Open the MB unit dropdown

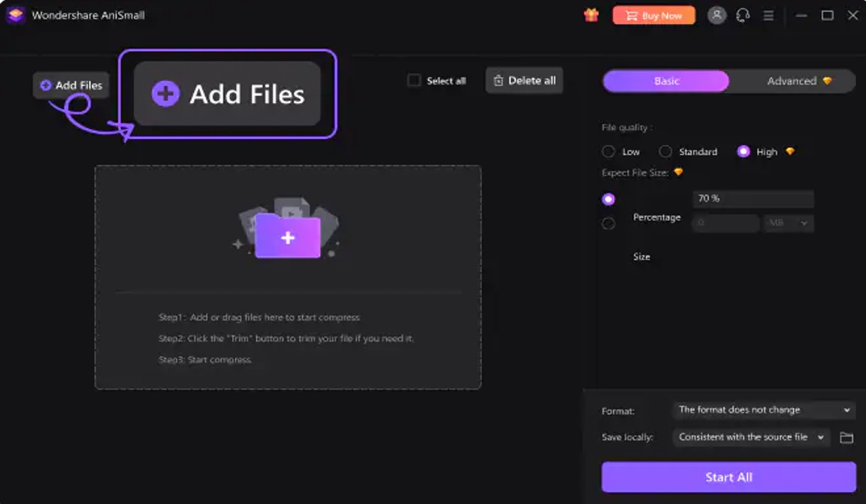(x=789, y=222)
